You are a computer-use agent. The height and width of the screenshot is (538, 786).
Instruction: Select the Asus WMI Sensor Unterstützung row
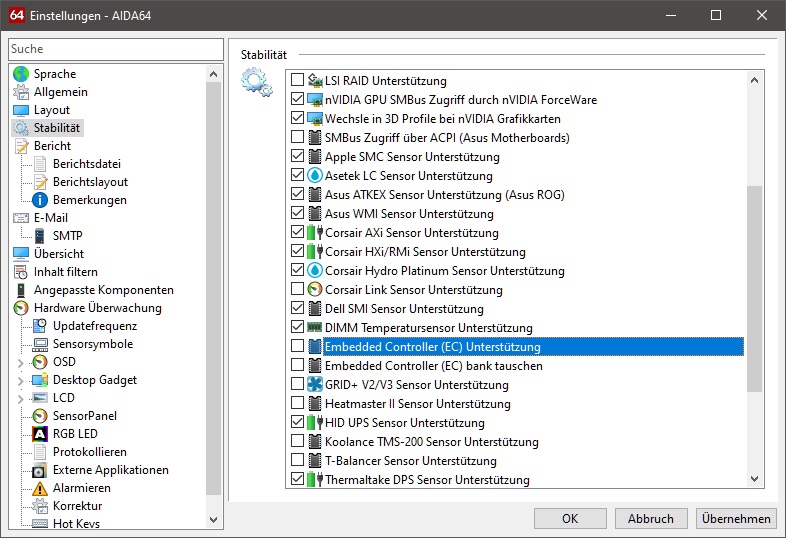(x=409, y=214)
